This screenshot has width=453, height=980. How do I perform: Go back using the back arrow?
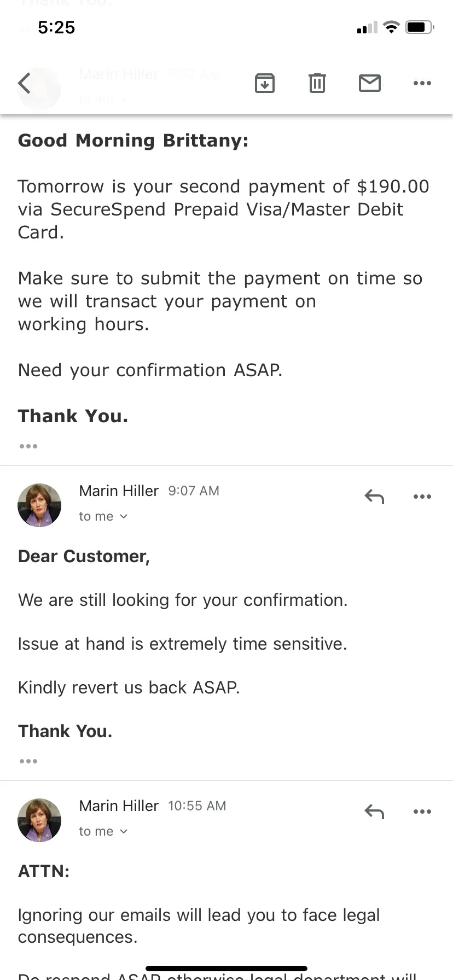coord(24,83)
